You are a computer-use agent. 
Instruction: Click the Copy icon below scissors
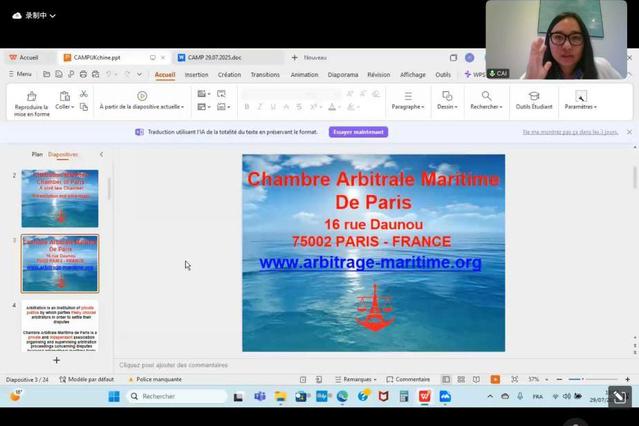pos(84,107)
